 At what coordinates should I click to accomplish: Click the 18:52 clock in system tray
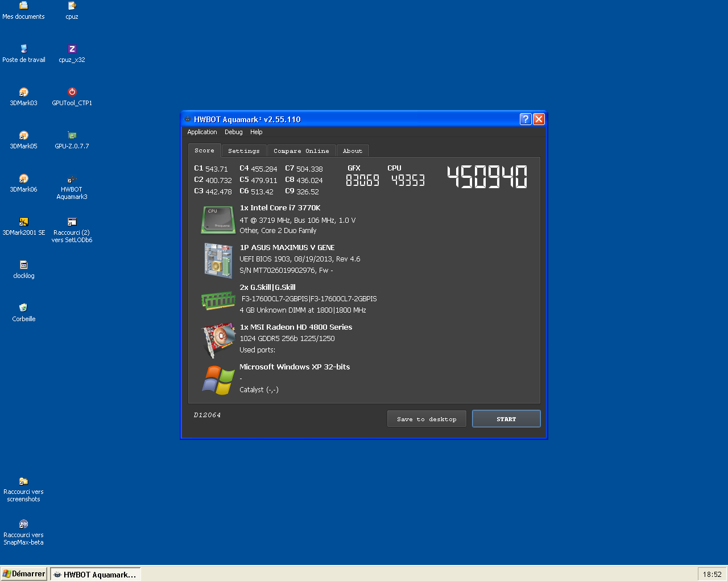click(712, 575)
